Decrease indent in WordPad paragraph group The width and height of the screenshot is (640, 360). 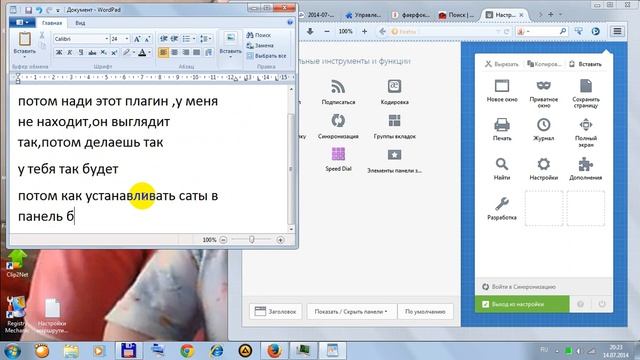pos(163,39)
